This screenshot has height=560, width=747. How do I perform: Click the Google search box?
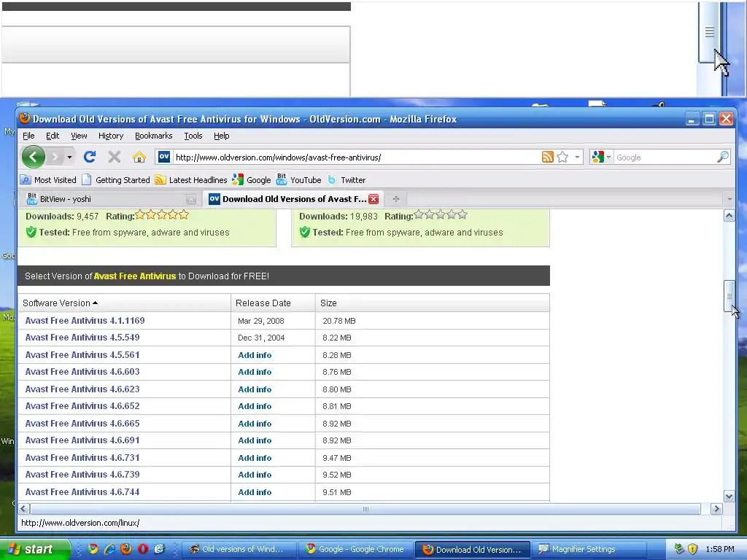665,157
